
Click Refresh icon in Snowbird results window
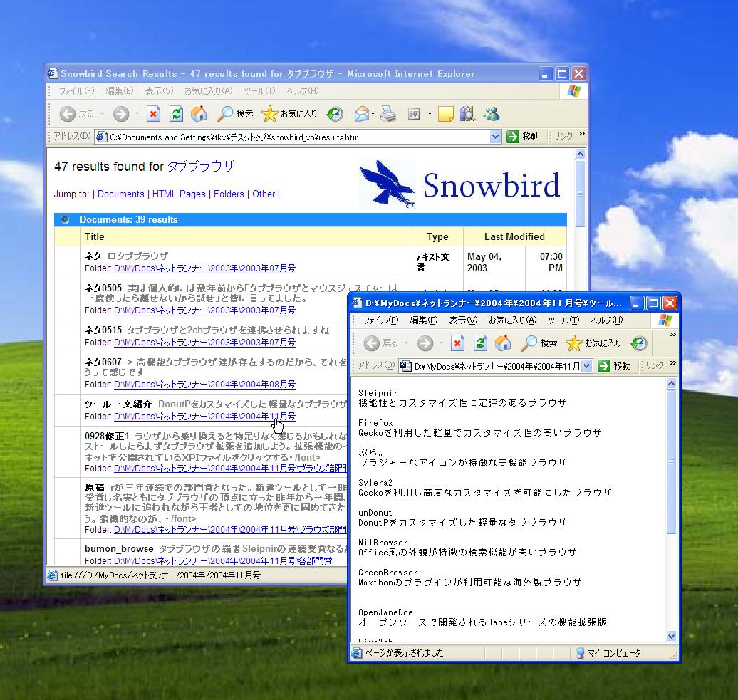click(x=176, y=114)
